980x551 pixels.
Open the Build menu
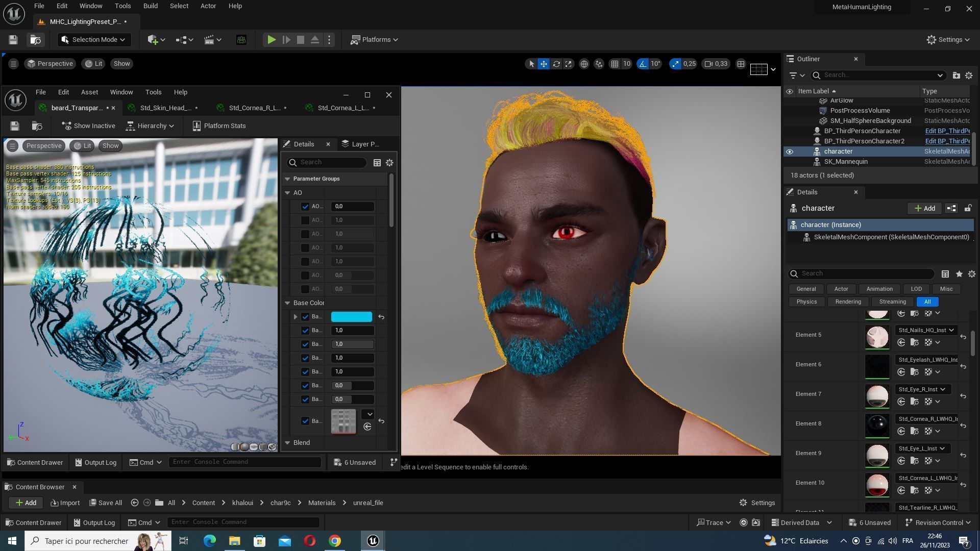(x=150, y=6)
